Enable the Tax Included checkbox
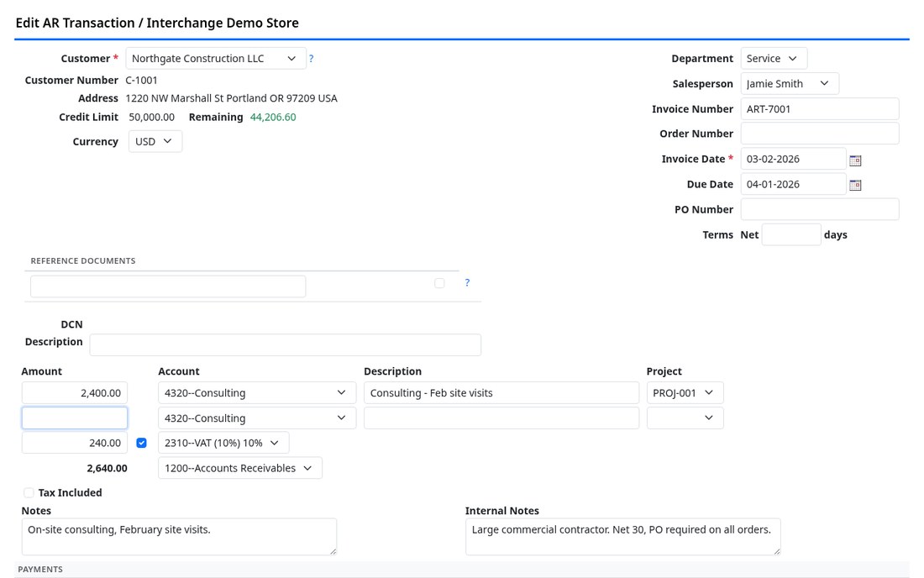Viewport: 924px width, 578px height. tap(29, 492)
